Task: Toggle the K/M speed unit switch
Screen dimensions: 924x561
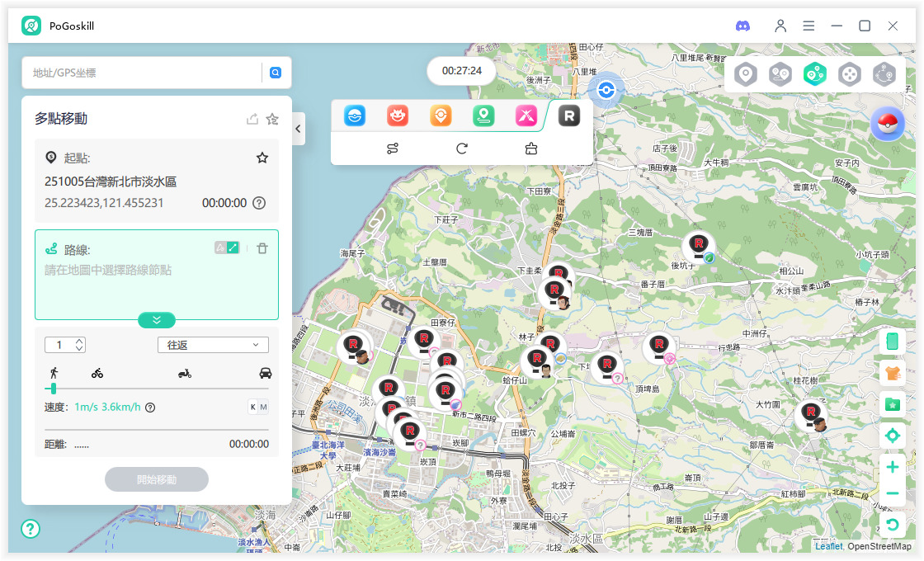Action: (x=258, y=407)
